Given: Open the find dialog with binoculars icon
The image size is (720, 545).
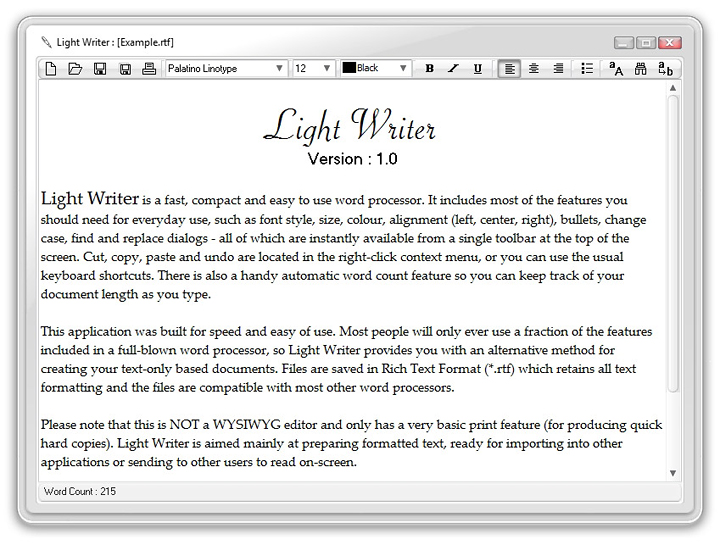Looking at the screenshot, I should click(641, 69).
